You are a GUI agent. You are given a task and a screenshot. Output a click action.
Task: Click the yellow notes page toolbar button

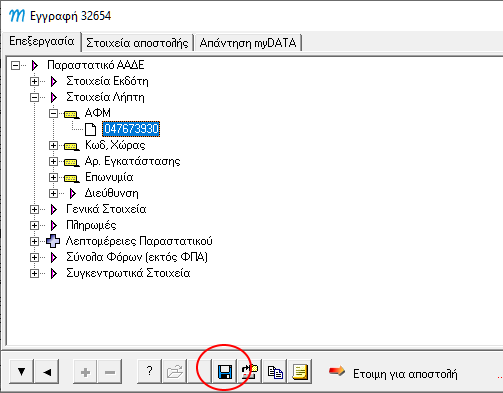300,371
